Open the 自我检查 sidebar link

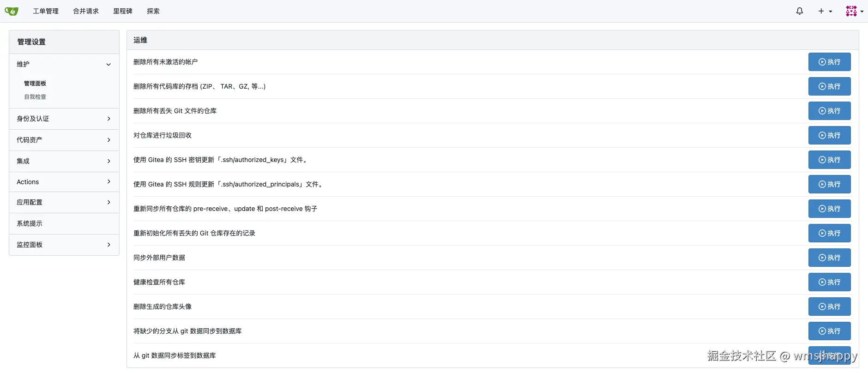35,97
